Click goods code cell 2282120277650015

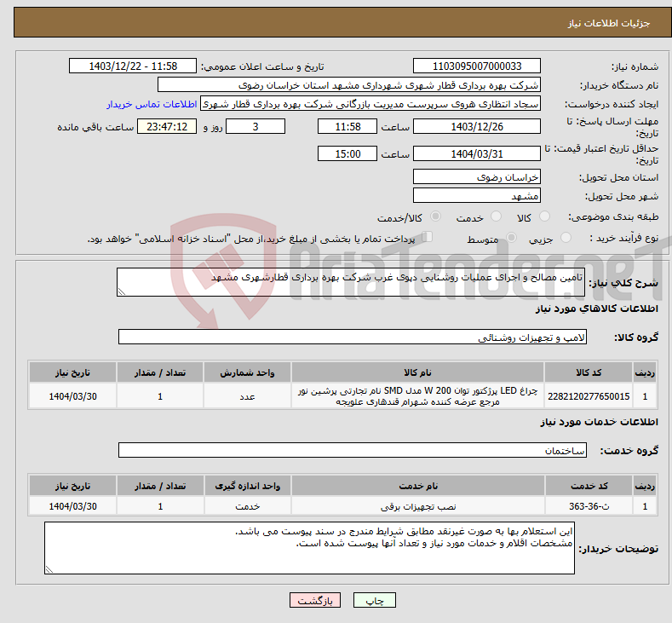(x=589, y=396)
